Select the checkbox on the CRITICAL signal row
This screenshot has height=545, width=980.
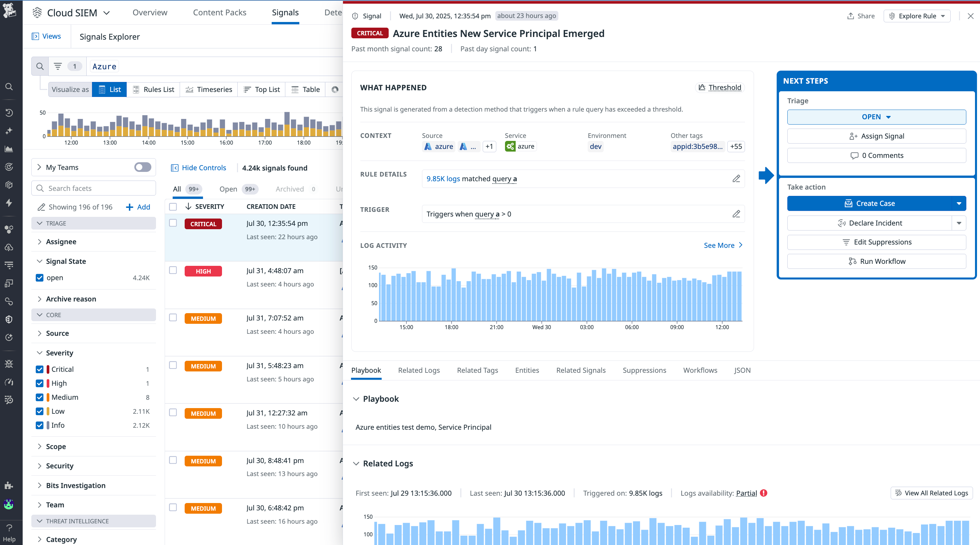point(173,223)
